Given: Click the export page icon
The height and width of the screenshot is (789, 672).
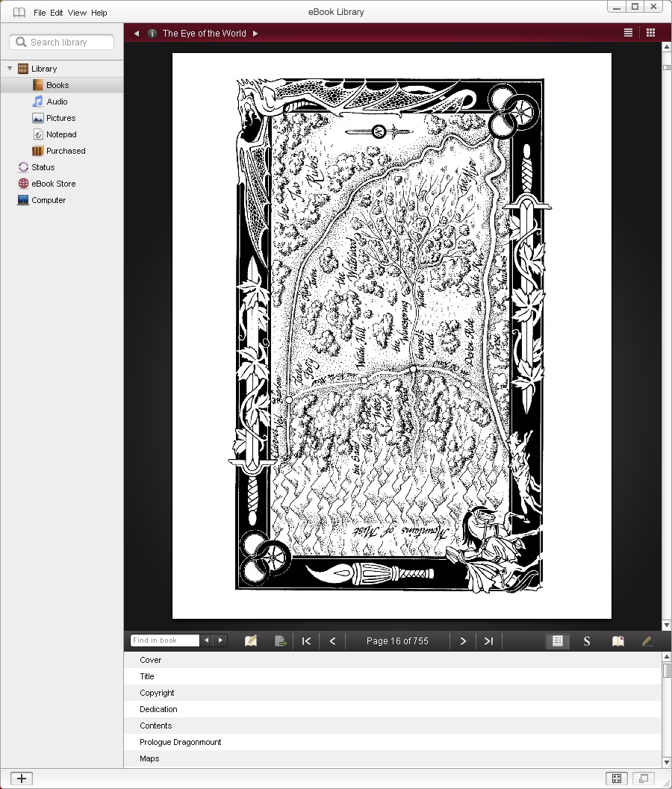Looking at the screenshot, I should pos(281,641).
